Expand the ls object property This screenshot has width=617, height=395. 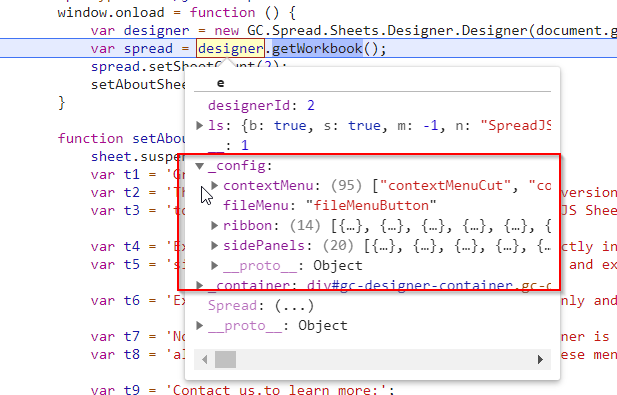[200, 126]
